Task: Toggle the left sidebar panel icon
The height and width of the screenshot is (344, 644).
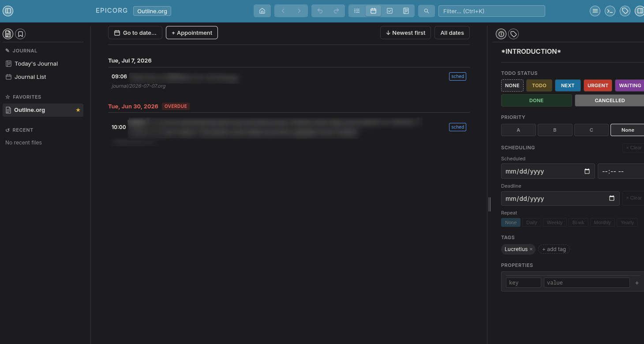Action: click(x=8, y=11)
